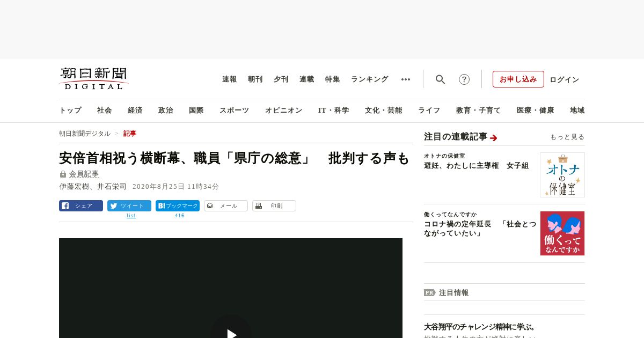Open the search magnifier icon

(440, 79)
